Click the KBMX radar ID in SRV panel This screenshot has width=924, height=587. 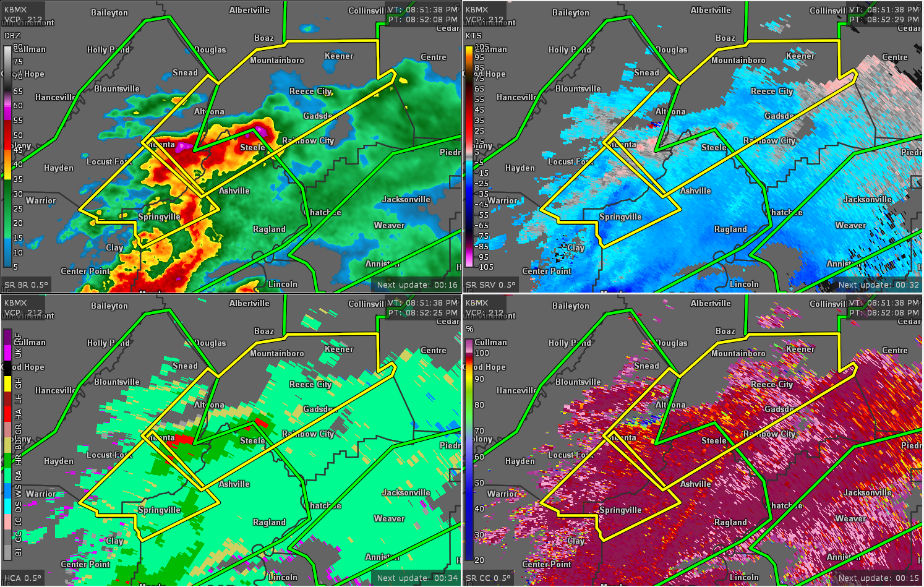coord(477,9)
